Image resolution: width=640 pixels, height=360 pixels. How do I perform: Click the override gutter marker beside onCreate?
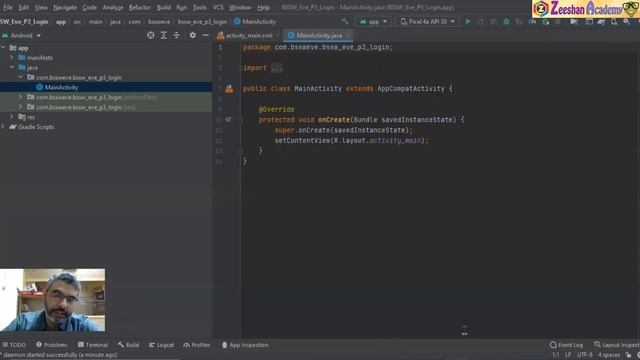228,120
